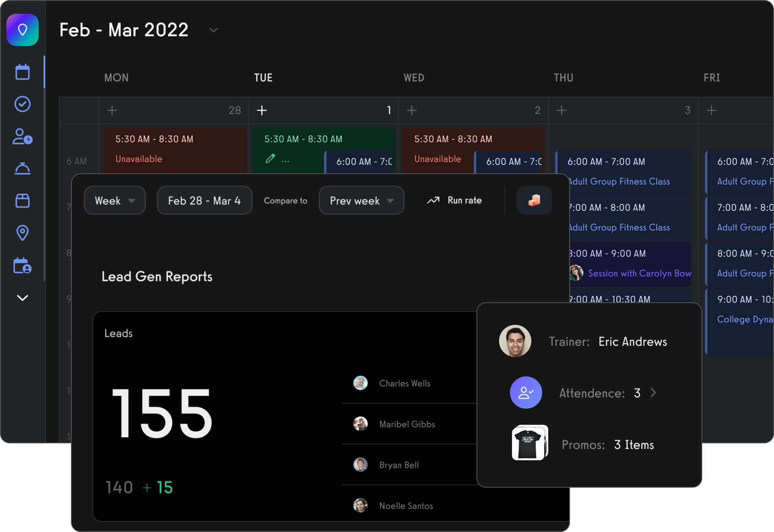
Task: Select the tasks checkmark icon in sidebar
Action: point(22,104)
